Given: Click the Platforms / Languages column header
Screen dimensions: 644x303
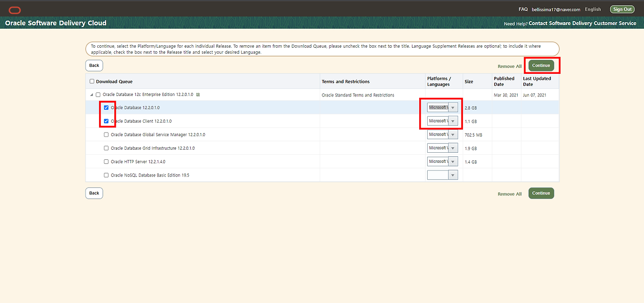Looking at the screenshot, I should pyautogui.click(x=439, y=81).
